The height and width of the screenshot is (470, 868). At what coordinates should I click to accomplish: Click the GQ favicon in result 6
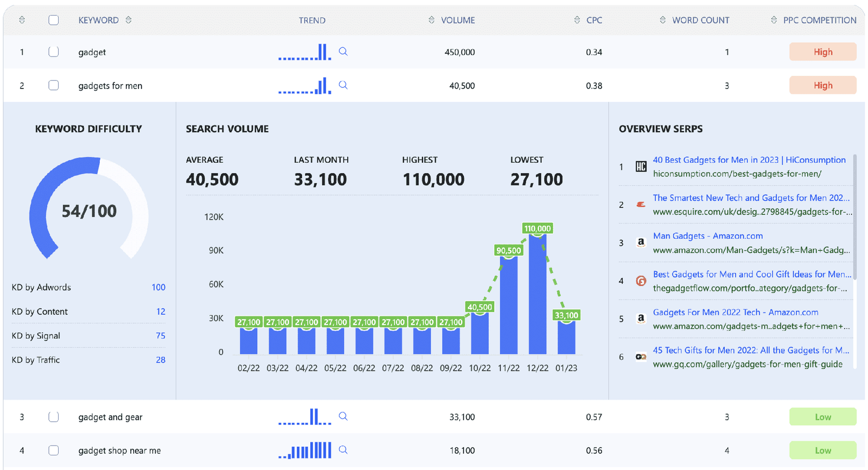point(641,357)
